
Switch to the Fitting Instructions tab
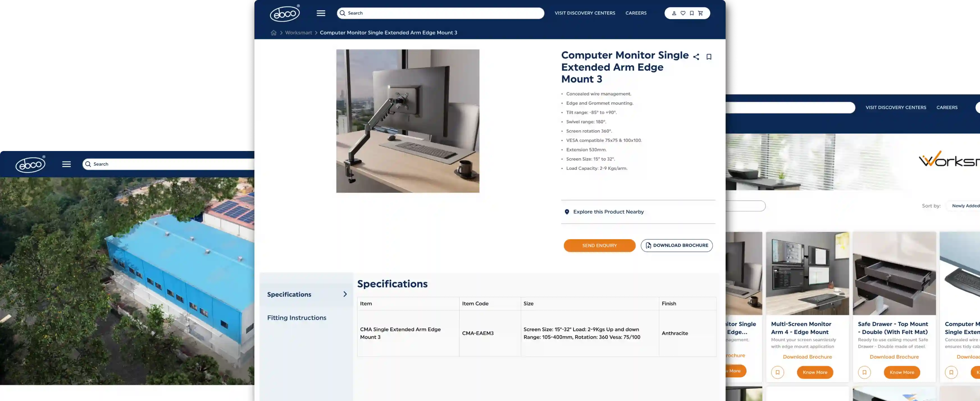296,317
